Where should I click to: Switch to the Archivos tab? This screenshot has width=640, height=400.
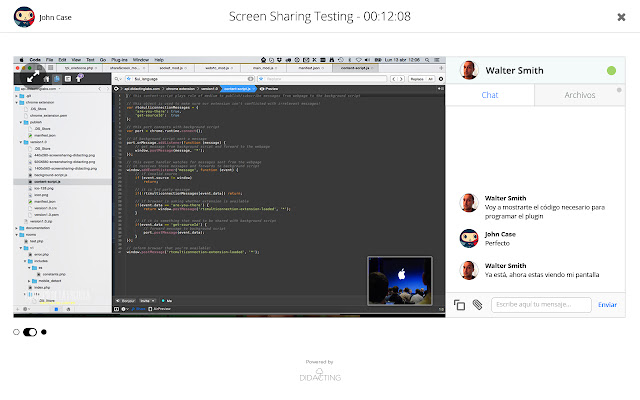[580, 95]
